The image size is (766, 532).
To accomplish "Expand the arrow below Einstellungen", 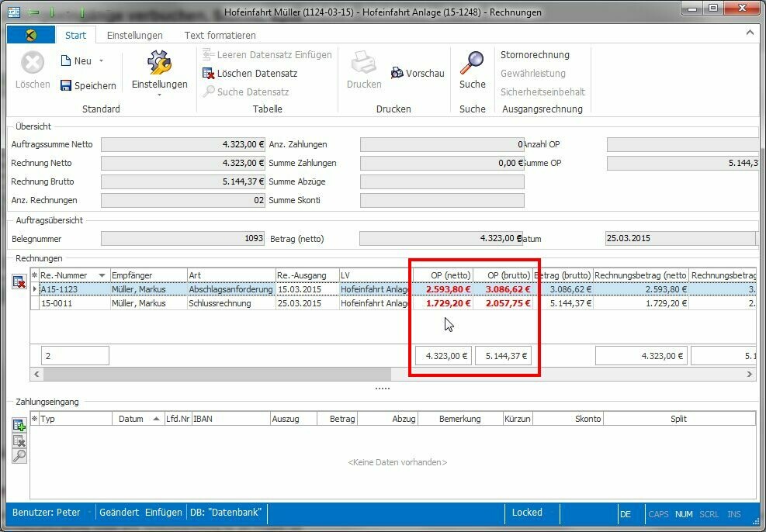I will click(159, 95).
